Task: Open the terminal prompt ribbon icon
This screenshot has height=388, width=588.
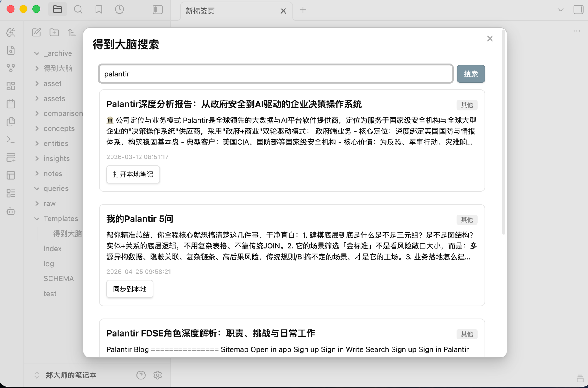Action: click(x=11, y=140)
